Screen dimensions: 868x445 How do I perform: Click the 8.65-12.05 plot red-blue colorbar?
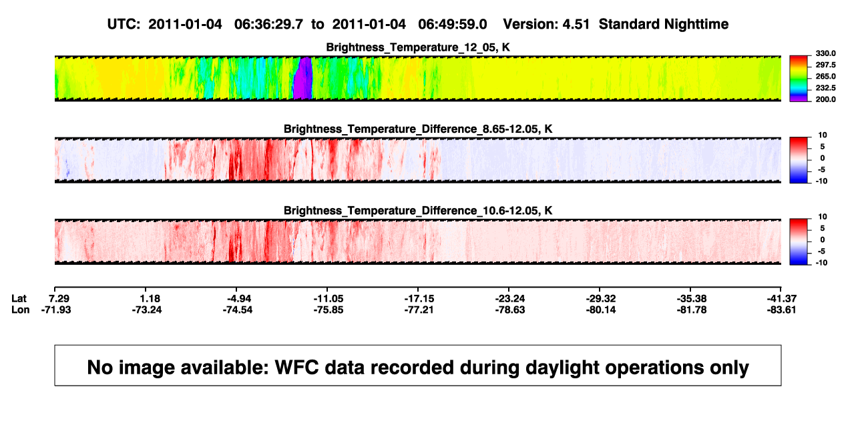(x=799, y=159)
